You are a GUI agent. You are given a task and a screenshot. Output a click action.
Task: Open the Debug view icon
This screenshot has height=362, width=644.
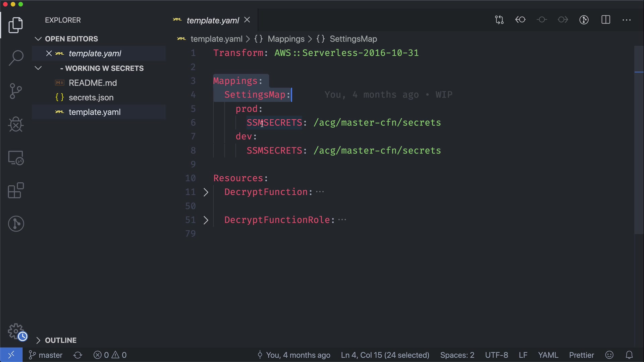tap(16, 124)
